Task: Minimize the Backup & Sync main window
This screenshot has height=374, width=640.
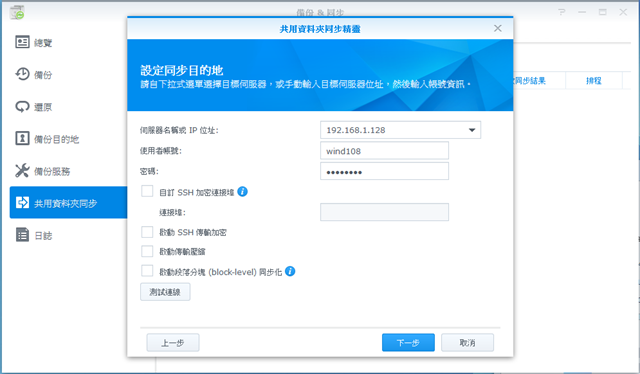Action: 582,12
